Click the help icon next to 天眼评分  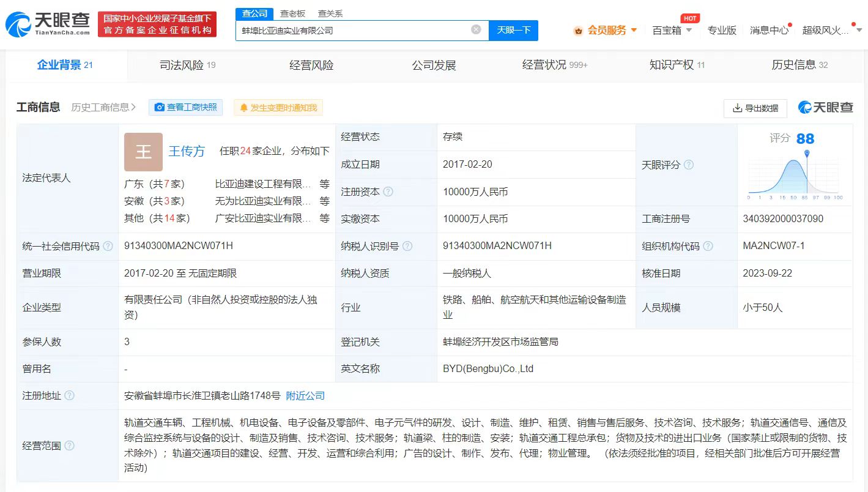pyautogui.click(x=689, y=165)
